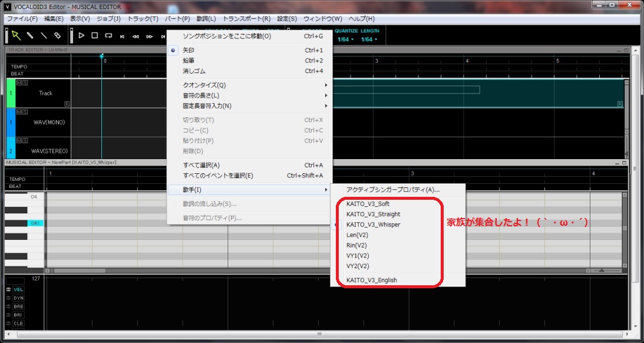
Task: Click the rewind transport button
Action: pos(136,37)
